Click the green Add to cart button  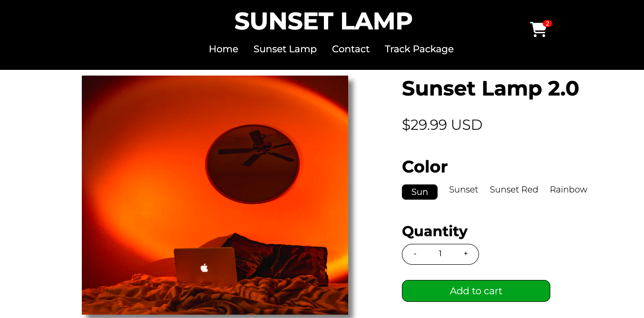tap(476, 291)
